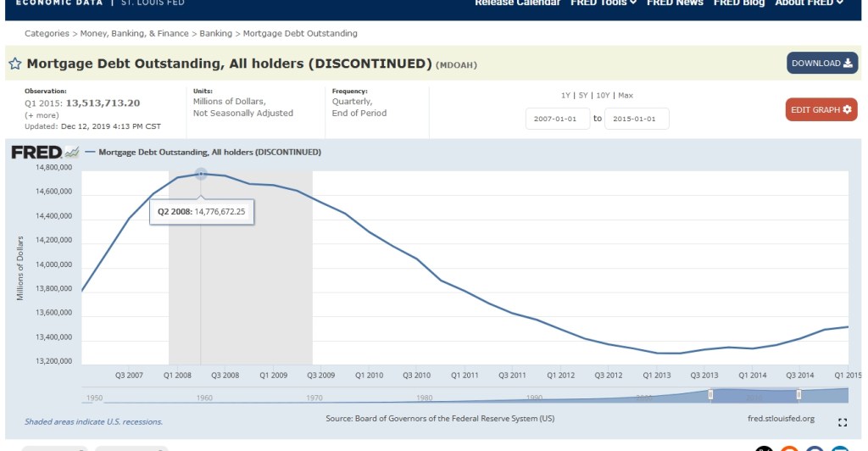Select the 5Y date range
The image size is (868, 451).
click(583, 95)
